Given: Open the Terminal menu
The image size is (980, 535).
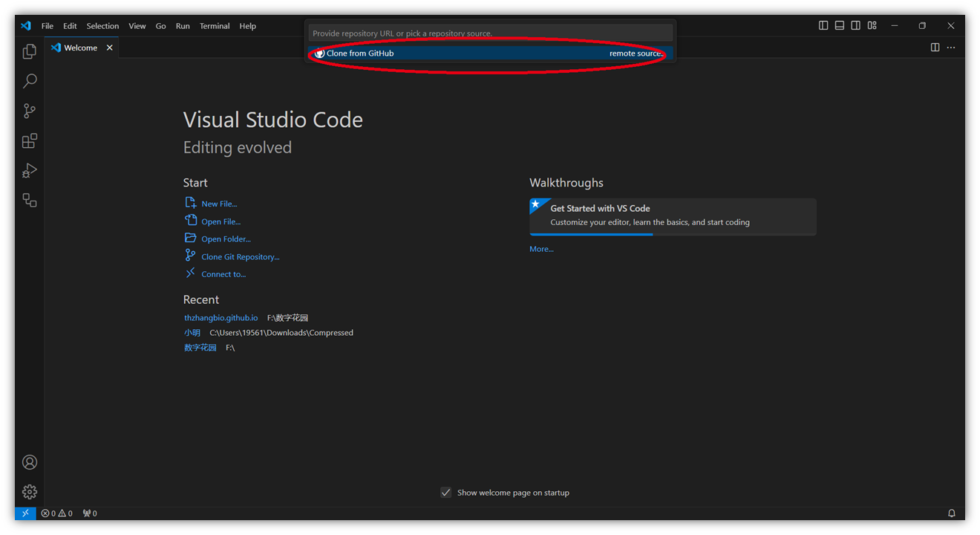Looking at the screenshot, I should 215,26.
